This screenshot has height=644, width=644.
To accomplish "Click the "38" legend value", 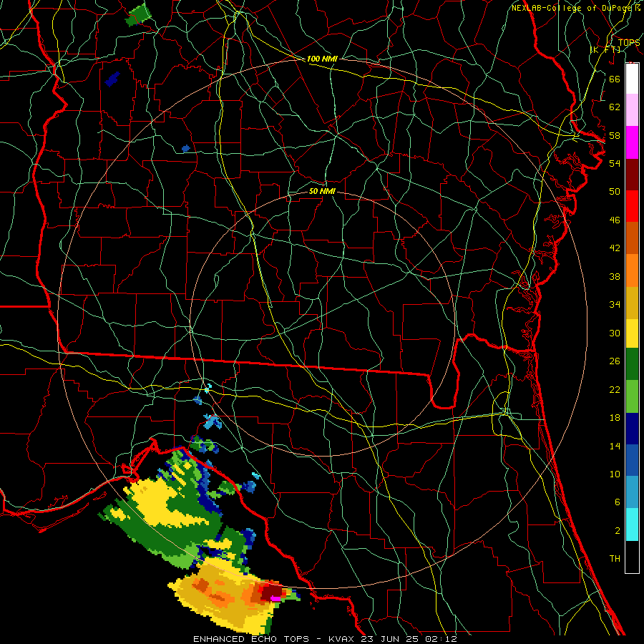I will 615,276.
